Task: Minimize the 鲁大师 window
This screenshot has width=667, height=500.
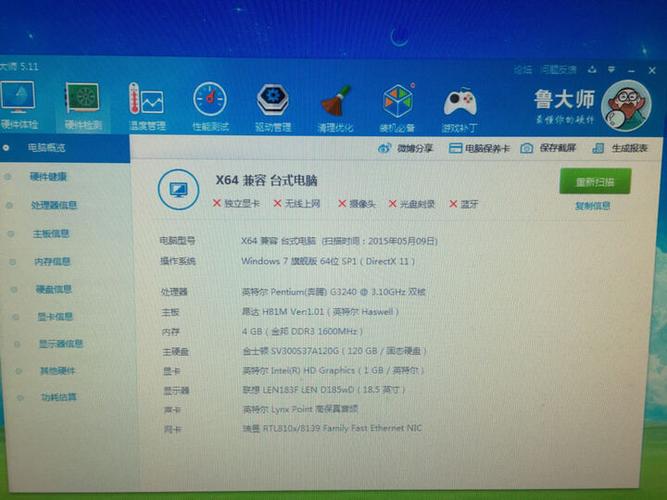Action: [x=631, y=70]
